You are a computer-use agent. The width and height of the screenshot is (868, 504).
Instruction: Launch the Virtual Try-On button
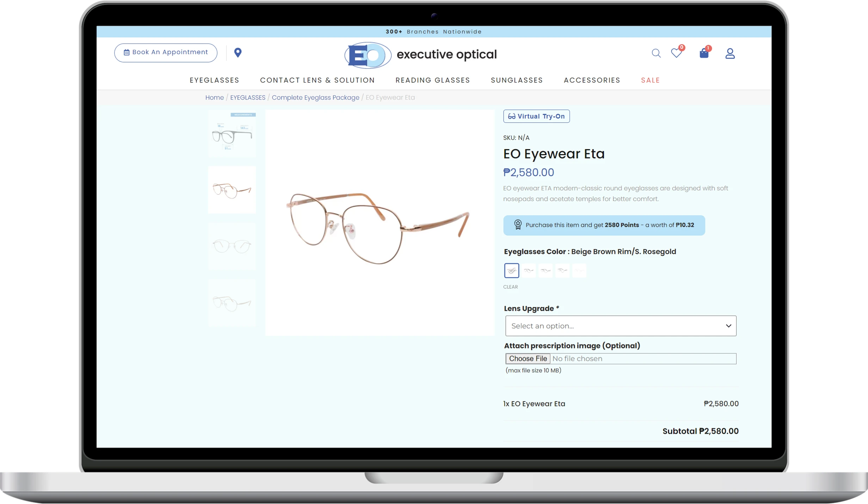coord(536,116)
